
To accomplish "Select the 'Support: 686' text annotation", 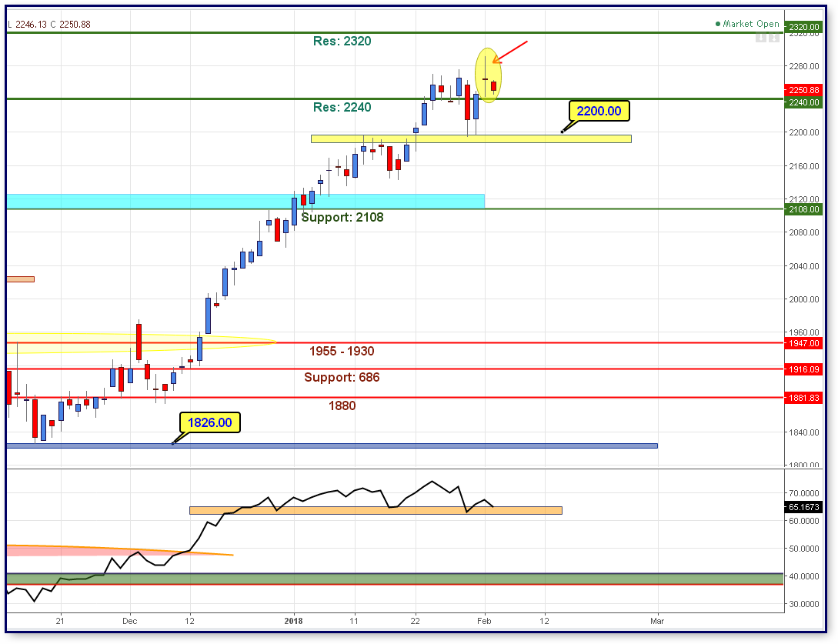I will click(x=342, y=377).
